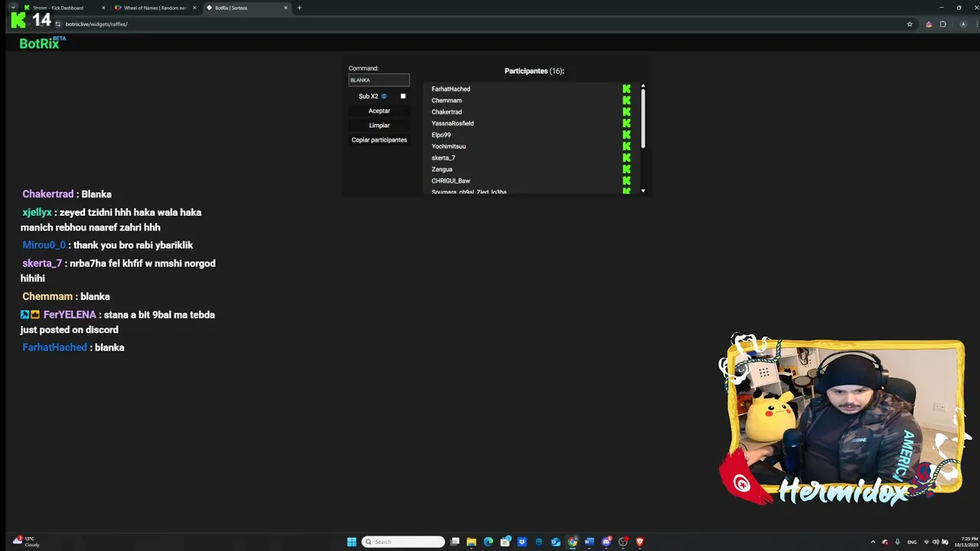This screenshot has height=551, width=980.
Task: Select participant Yochimitsuu in the list
Action: point(449,146)
